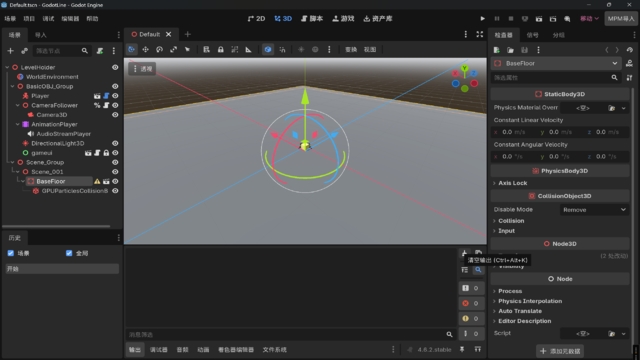Uncheck the 全局 history checkbox
The image size is (640, 360).
[x=69, y=253]
